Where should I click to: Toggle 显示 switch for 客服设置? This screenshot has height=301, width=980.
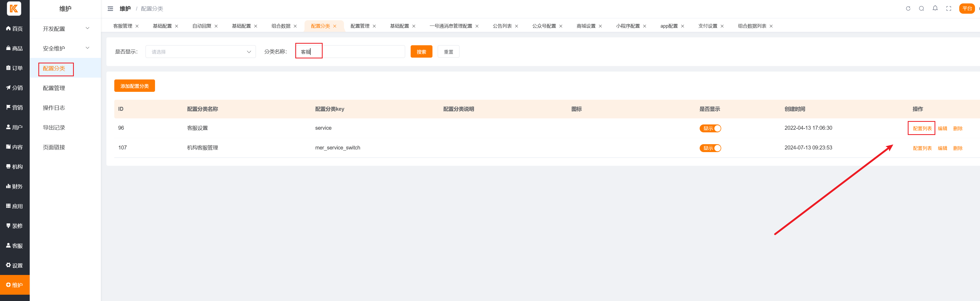point(710,128)
